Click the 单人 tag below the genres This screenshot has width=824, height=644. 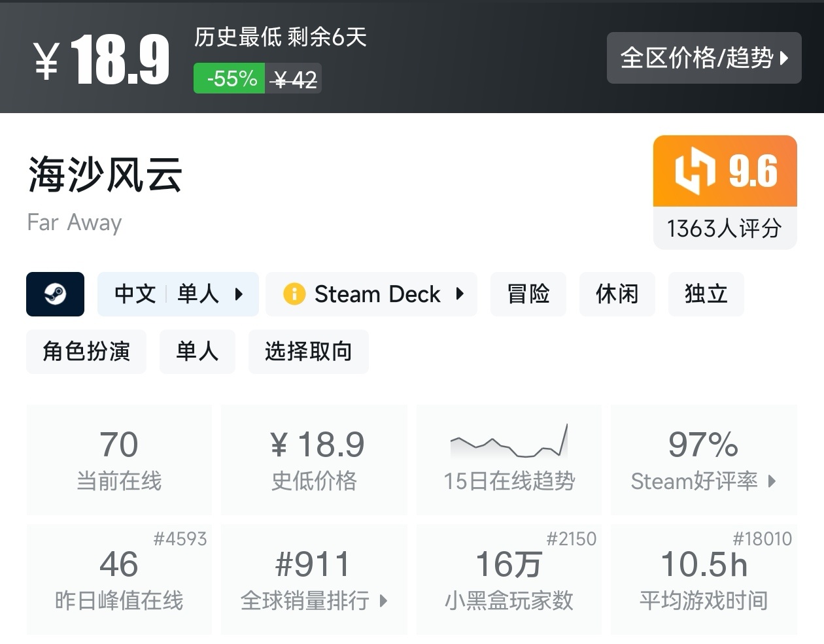pyautogui.click(x=197, y=352)
